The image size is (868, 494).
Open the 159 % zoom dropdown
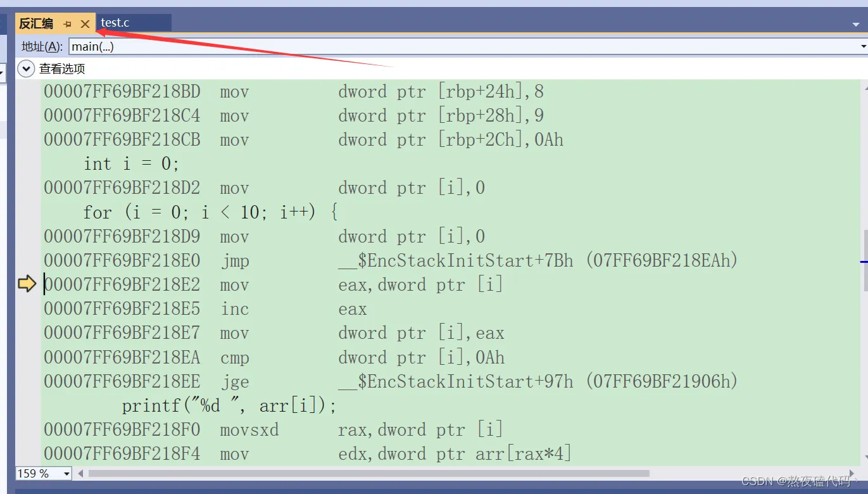66,474
